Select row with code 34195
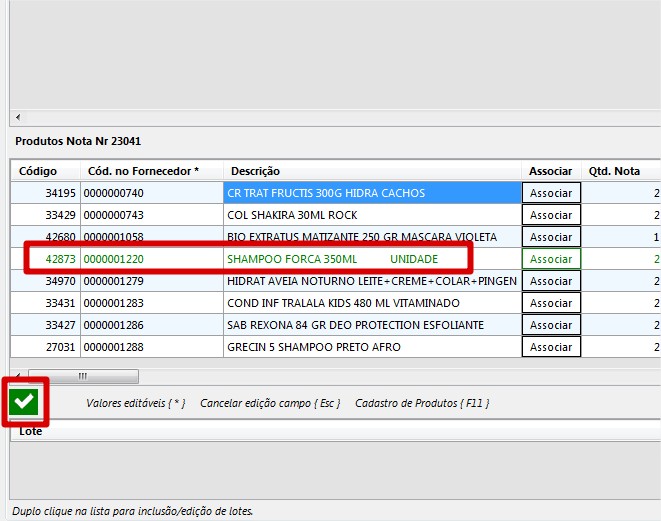The height and width of the screenshot is (521, 661). [45, 193]
